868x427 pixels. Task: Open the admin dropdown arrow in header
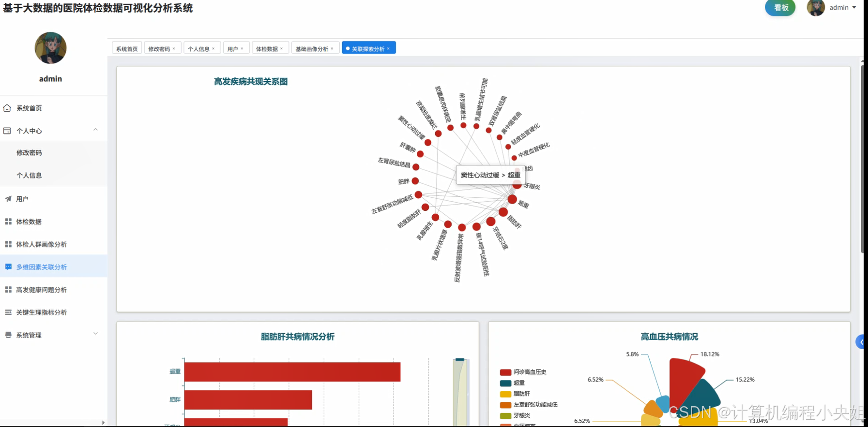coord(854,7)
